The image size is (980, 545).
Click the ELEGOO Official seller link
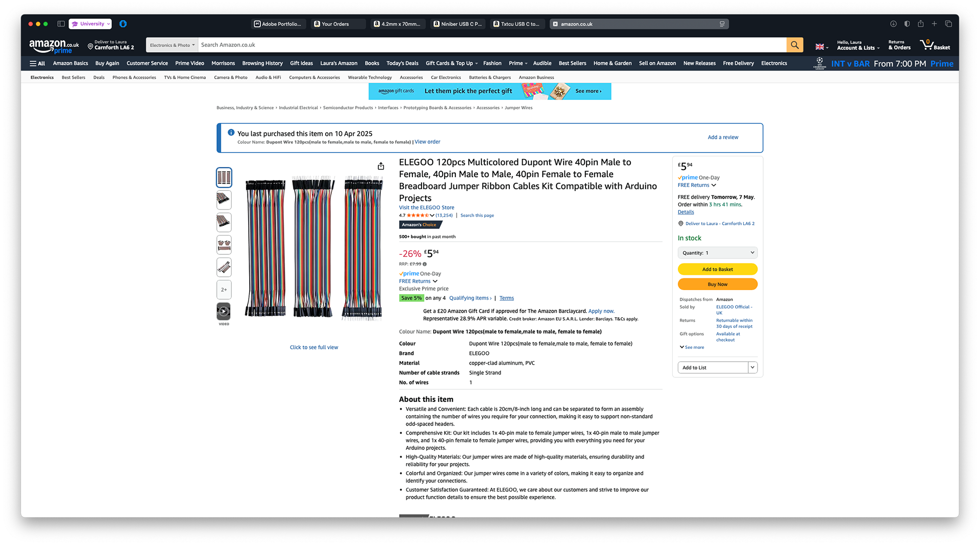[734, 310]
